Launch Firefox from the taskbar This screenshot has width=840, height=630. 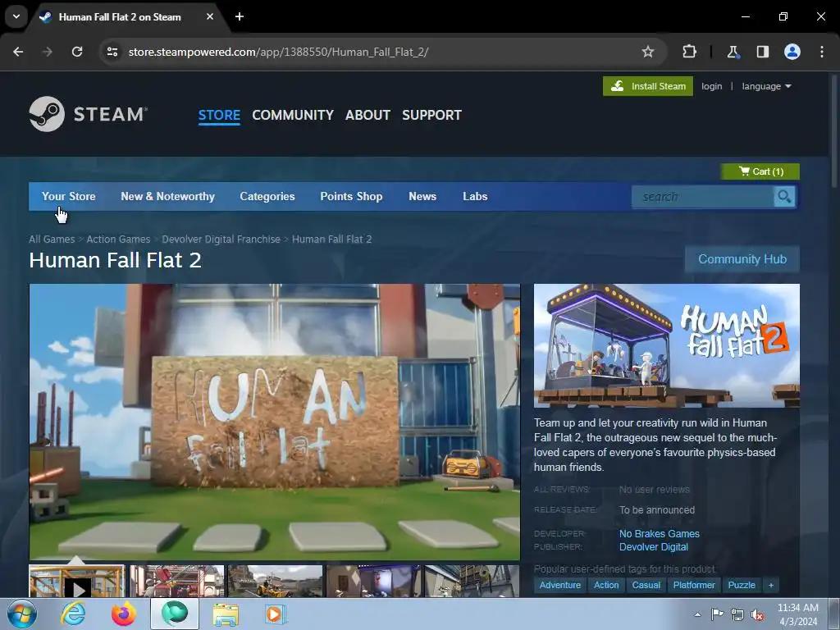pos(124,614)
